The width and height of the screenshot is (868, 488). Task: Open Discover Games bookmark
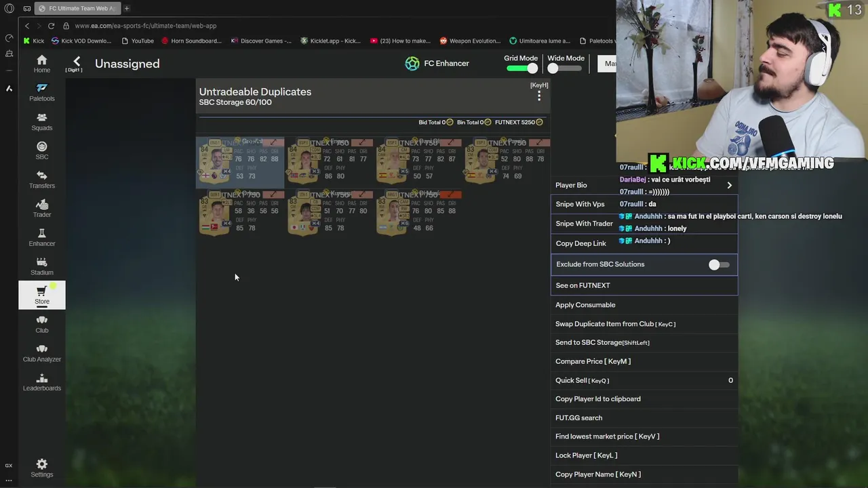(262, 41)
